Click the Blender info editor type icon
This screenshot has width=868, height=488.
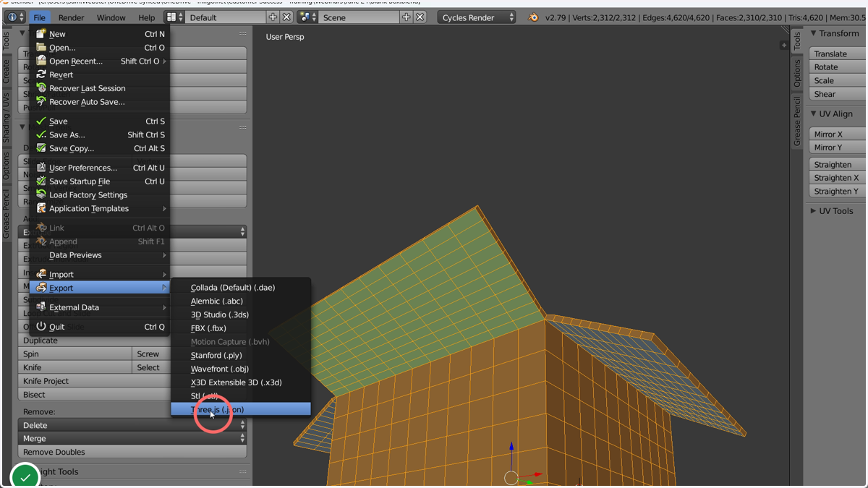15,17
